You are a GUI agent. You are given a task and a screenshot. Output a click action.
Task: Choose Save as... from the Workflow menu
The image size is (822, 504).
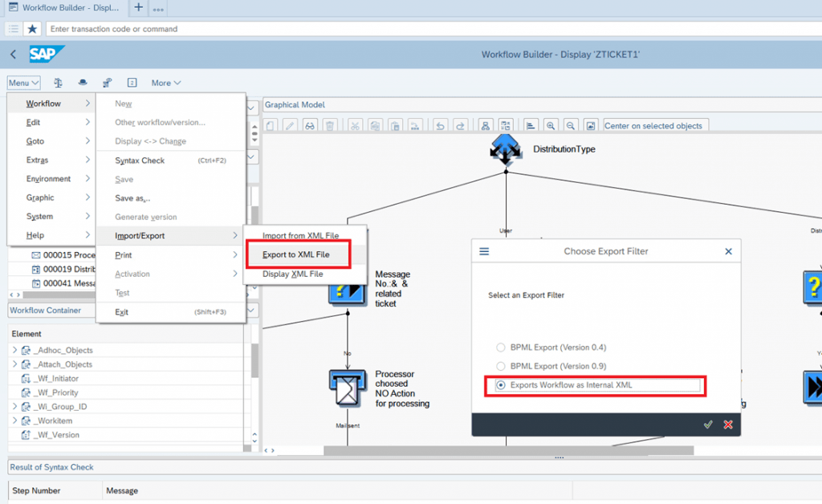pos(171,198)
